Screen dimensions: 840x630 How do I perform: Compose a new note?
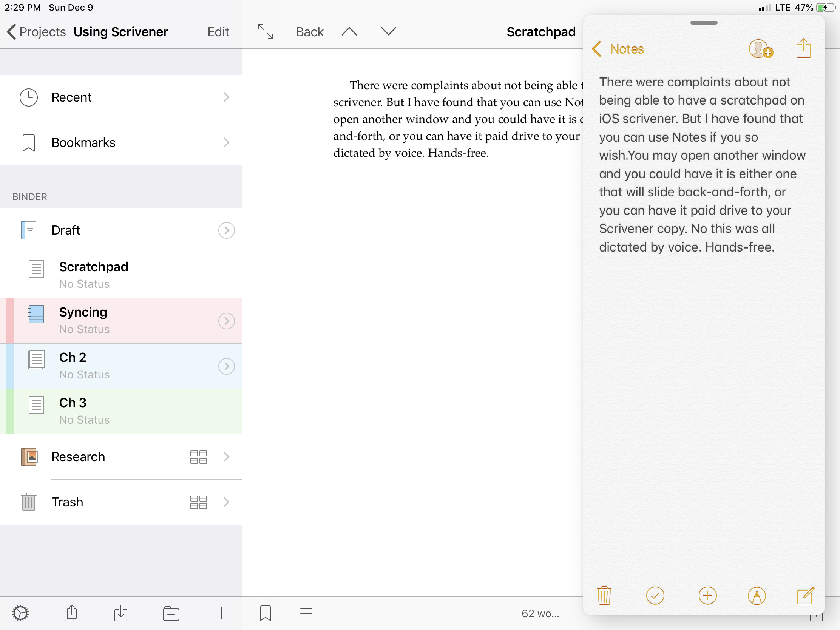click(x=804, y=595)
